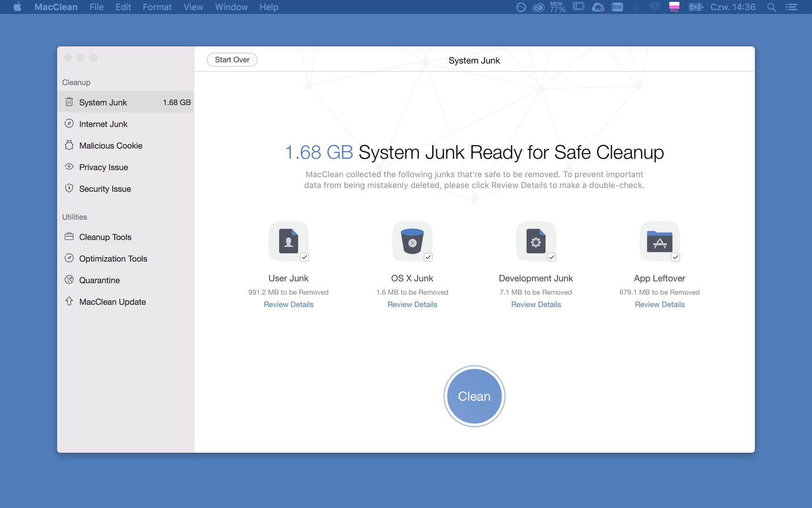812x508 pixels.
Task: Open the File menu
Action: click(x=97, y=7)
